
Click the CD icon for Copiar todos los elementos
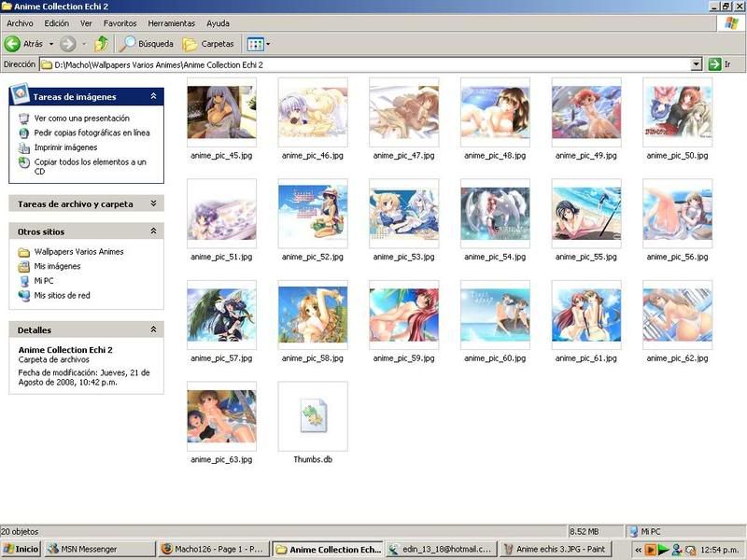pyautogui.click(x=24, y=162)
